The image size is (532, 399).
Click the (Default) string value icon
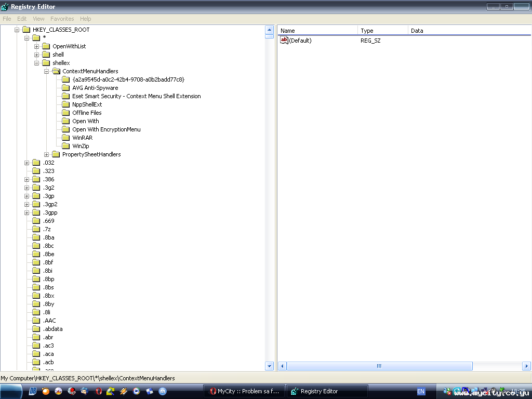coord(284,40)
